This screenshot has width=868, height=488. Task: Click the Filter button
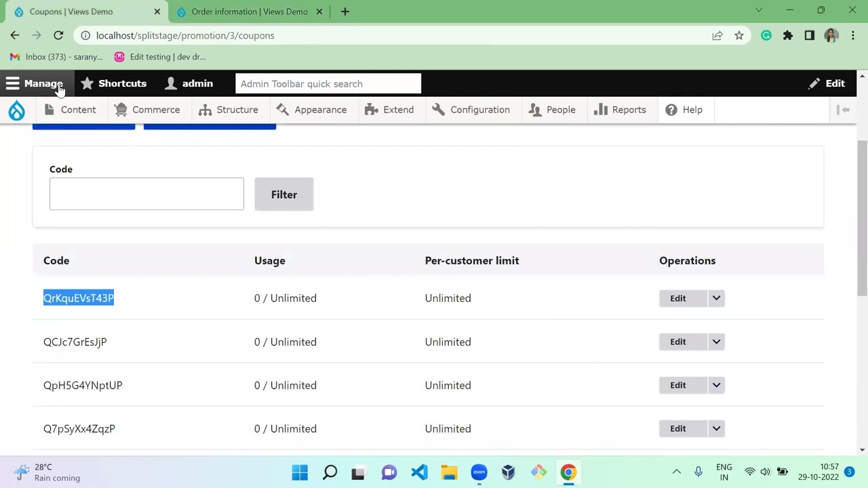284,195
